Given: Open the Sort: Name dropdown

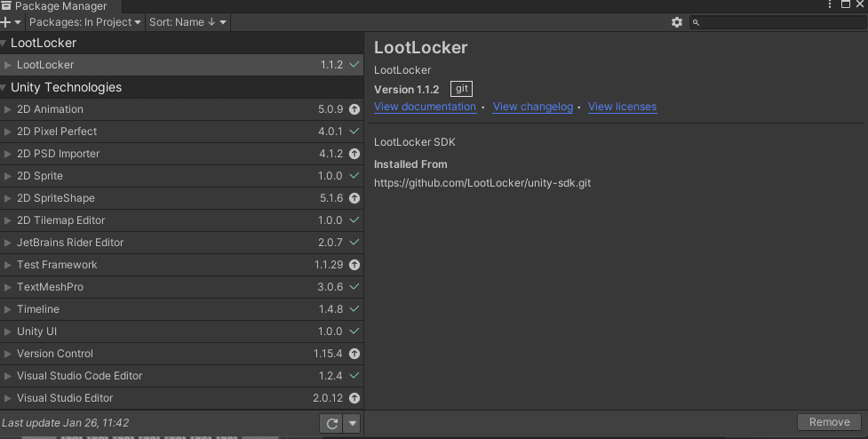Looking at the screenshot, I should (x=187, y=22).
